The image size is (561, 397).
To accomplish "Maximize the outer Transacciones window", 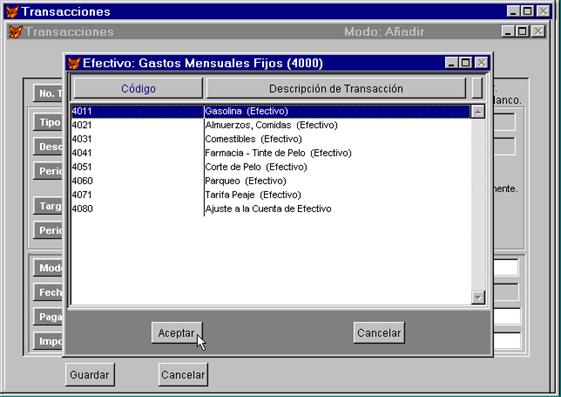I will [527, 11].
